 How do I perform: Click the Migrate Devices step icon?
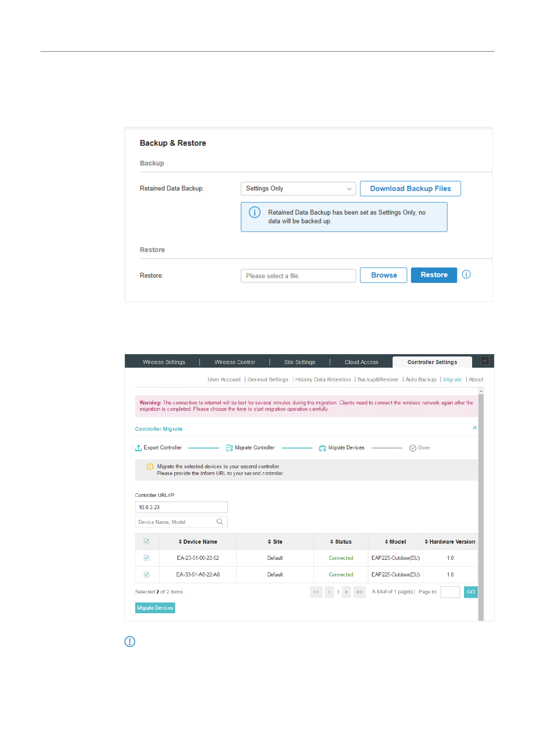coord(323,448)
